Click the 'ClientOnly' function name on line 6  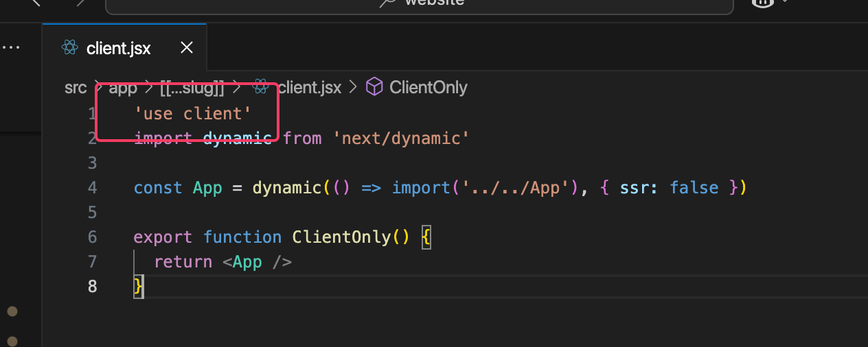[341, 237]
